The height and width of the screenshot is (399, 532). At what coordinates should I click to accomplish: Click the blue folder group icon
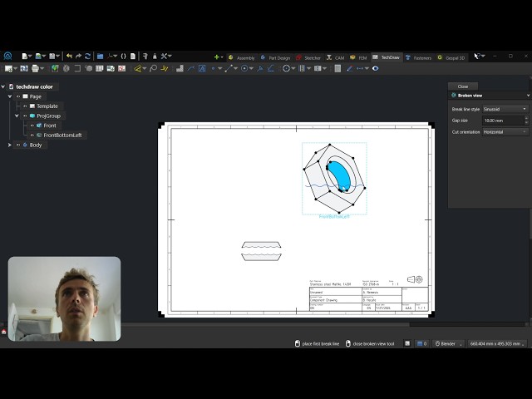[100, 57]
